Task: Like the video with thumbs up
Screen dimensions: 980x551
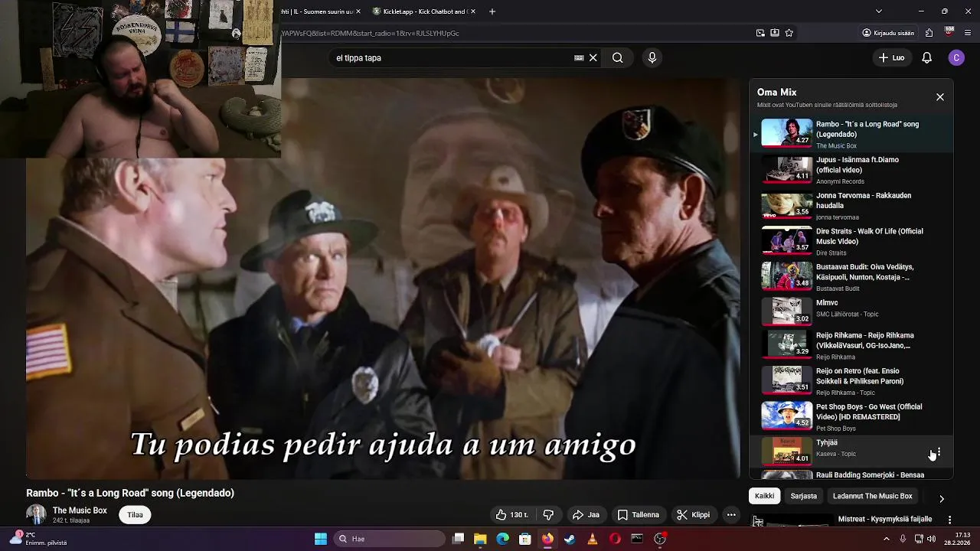Action: pos(512,515)
